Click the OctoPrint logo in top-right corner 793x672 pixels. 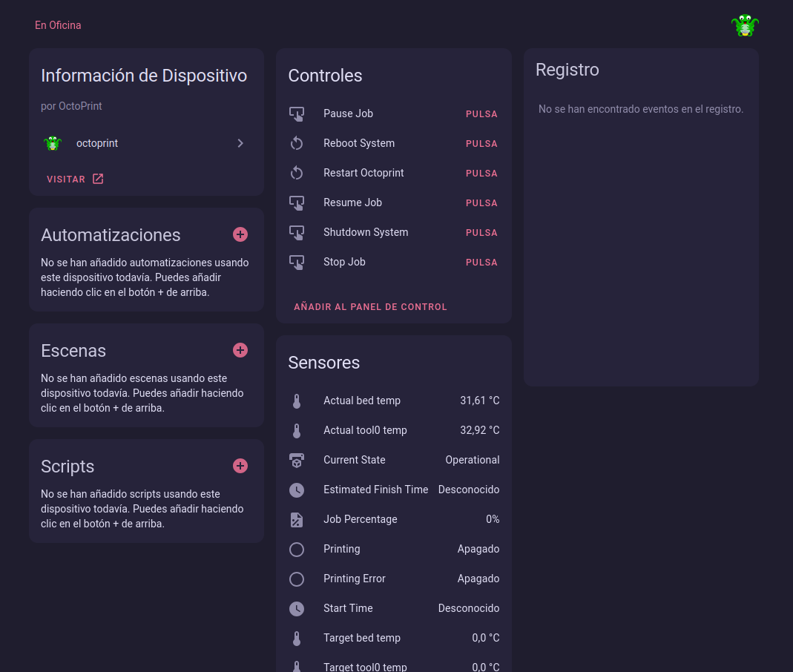(745, 25)
